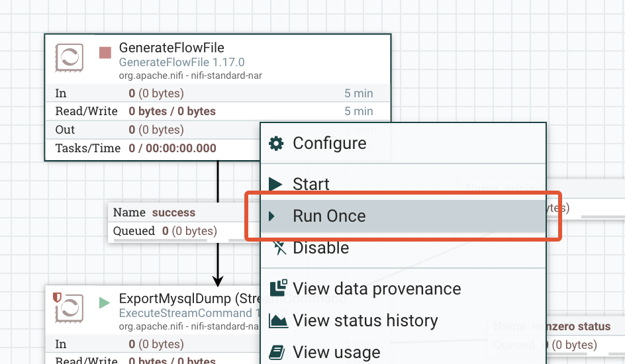
Task: Click the Tasks/Time row of GenerateFlowFile
Action: click(153, 148)
